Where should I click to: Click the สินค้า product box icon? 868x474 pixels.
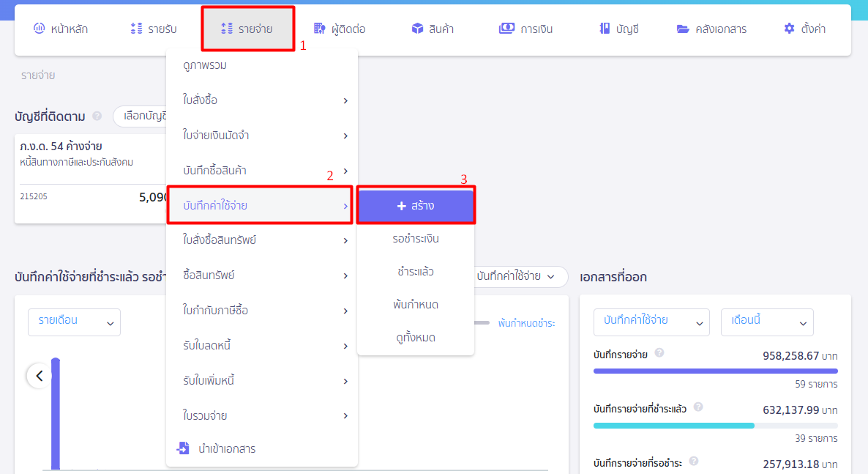click(x=417, y=29)
